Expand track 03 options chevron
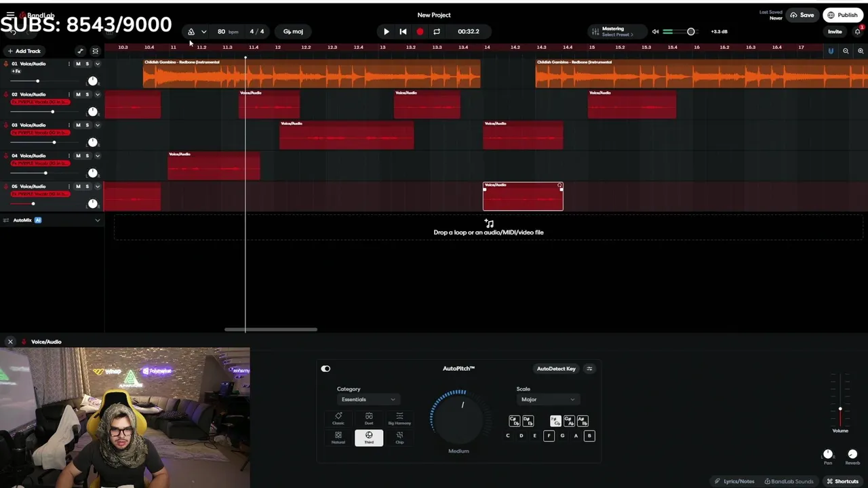The width and height of the screenshot is (868, 488). point(97,125)
